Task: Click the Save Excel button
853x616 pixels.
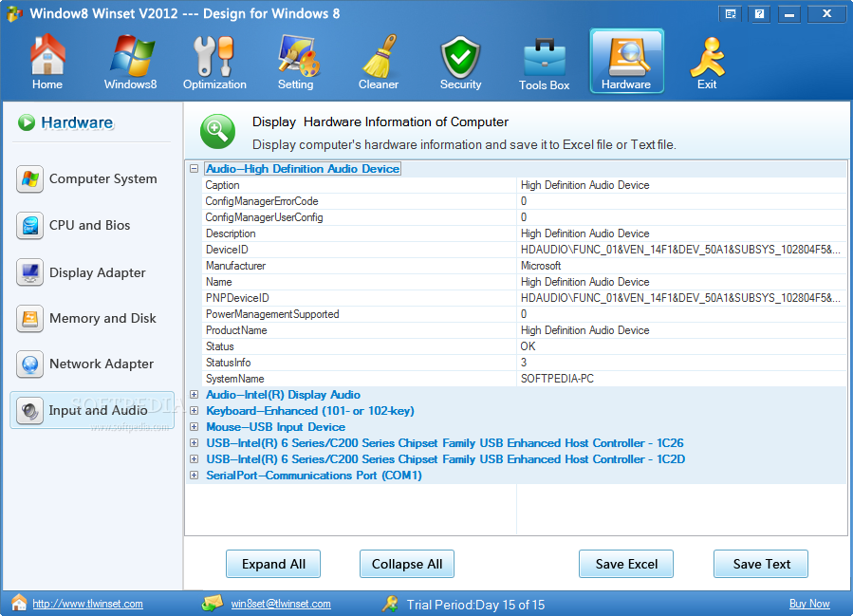Action: coord(626,564)
